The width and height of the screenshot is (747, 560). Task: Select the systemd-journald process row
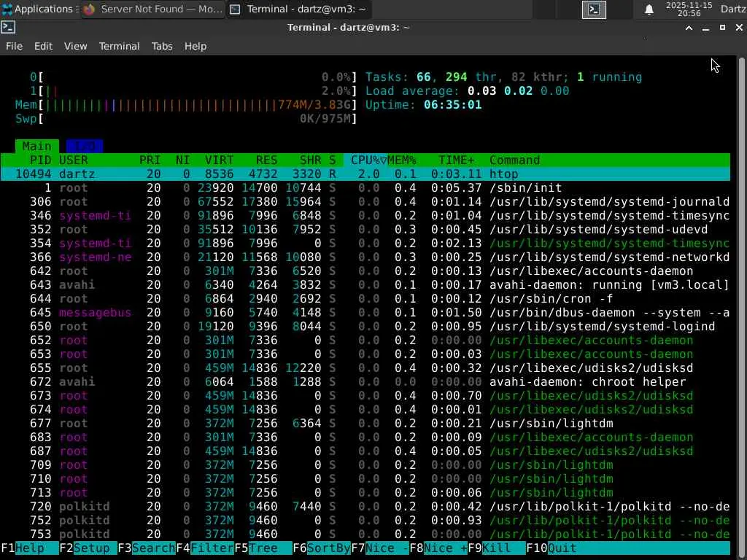click(365, 201)
